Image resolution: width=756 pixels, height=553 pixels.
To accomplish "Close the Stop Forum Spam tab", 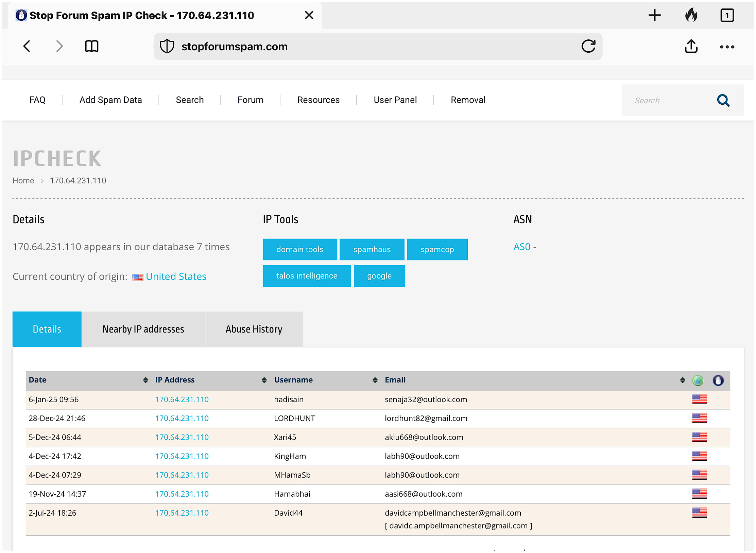I will click(x=309, y=15).
